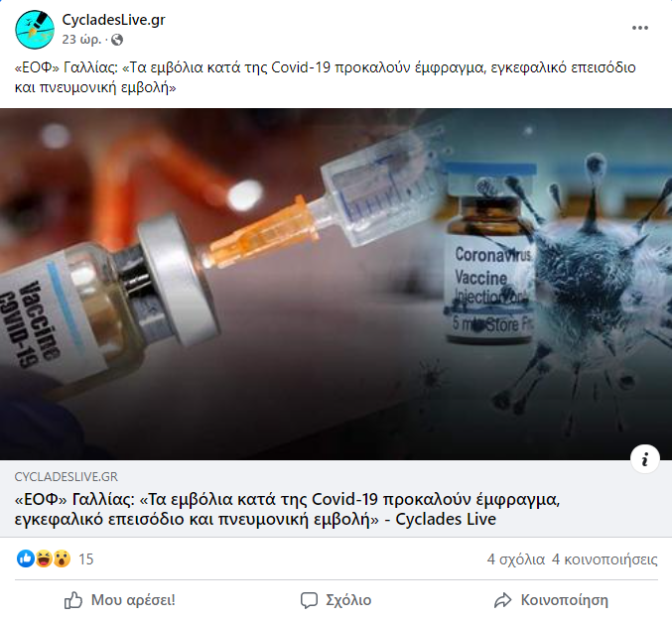The image size is (672, 619).
Task: Click the speech bubble Σχόλιο icon
Action: point(309,600)
